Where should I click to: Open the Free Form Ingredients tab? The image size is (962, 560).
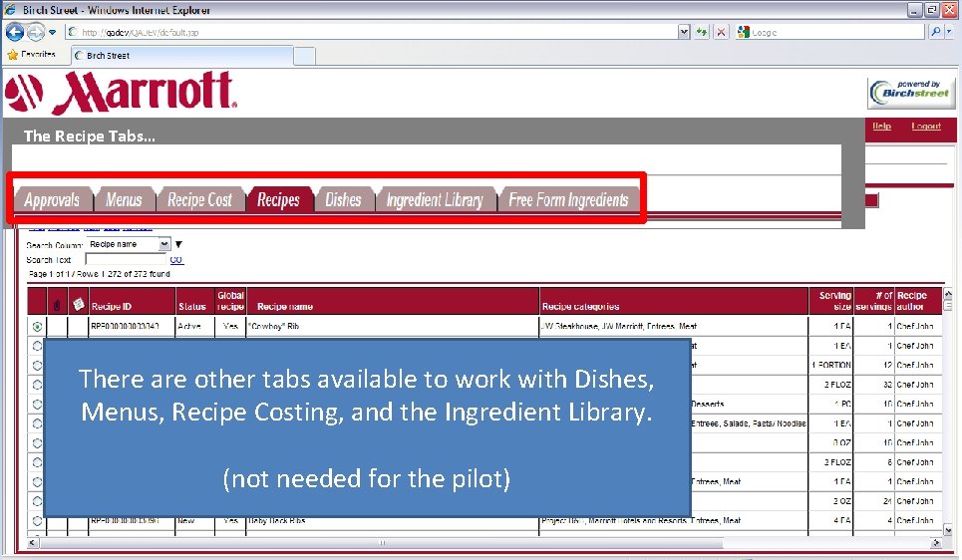tap(568, 199)
